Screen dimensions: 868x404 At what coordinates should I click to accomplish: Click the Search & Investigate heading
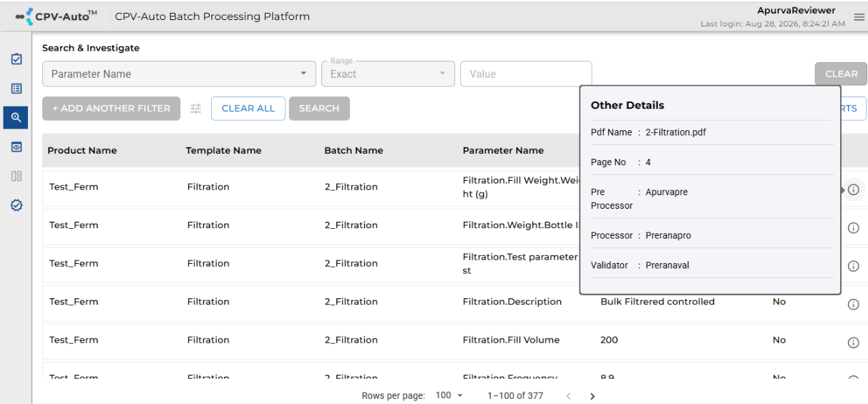[x=91, y=48]
